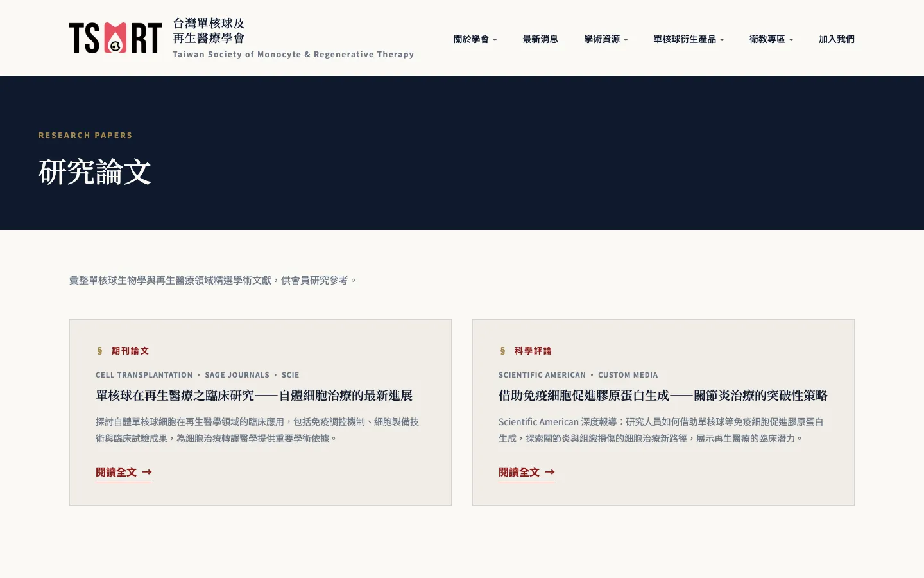Image resolution: width=924 pixels, height=578 pixels.
Task: Select the 科學評論 category label
Action: tap(533, 351)
